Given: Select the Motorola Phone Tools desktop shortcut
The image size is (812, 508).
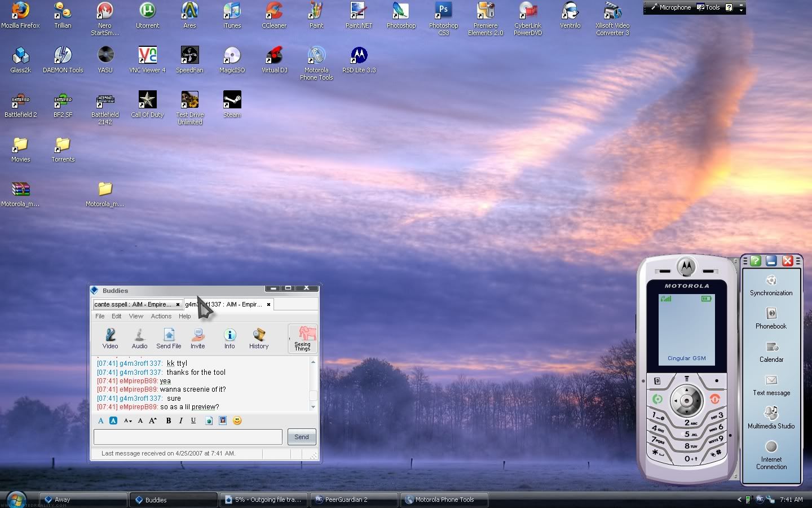Looking at the screenshot, I should tap(316, 63).
